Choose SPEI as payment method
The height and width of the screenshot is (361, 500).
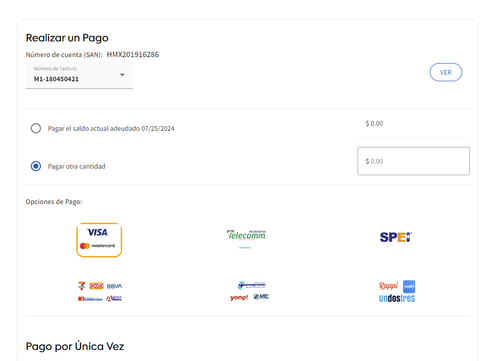point(396,237)
